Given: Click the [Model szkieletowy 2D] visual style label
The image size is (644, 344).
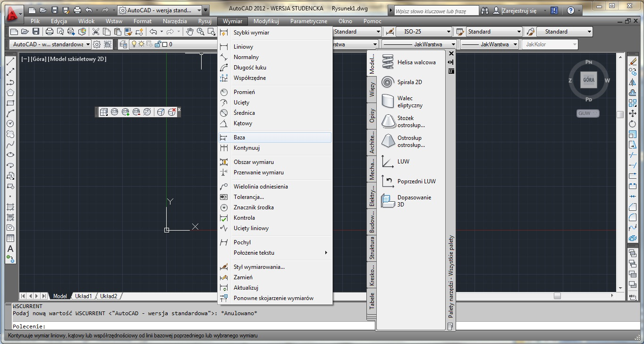Looking at the screenshot, I should point(77,59).
